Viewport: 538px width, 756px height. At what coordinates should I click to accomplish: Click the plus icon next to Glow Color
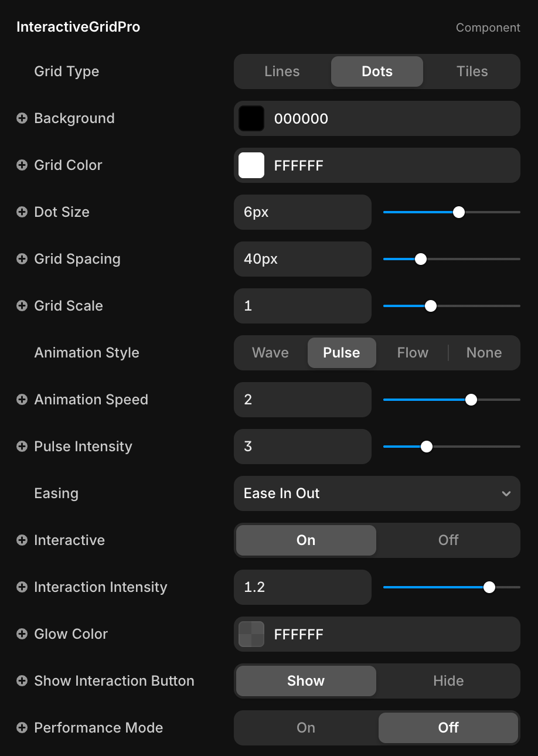(22, 634)
